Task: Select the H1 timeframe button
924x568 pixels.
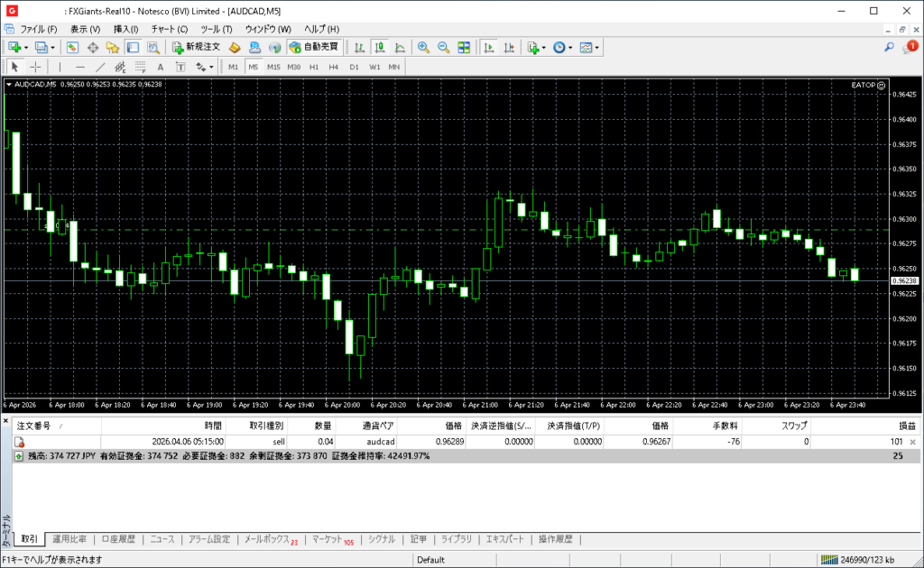Action: pos(314,67)
